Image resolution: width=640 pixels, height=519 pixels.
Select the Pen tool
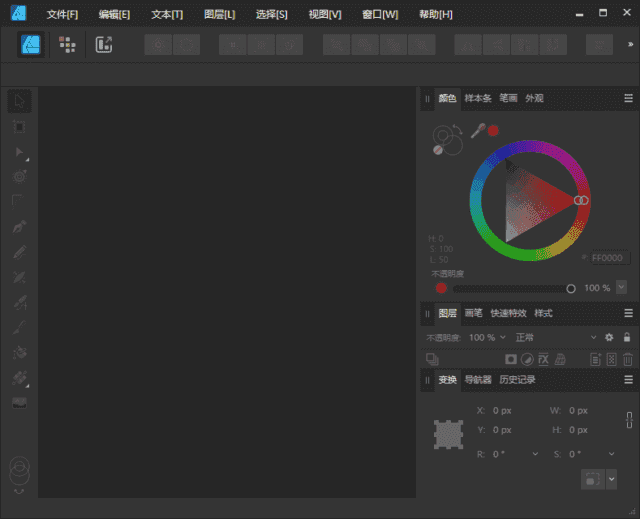(x=20, y=227)
